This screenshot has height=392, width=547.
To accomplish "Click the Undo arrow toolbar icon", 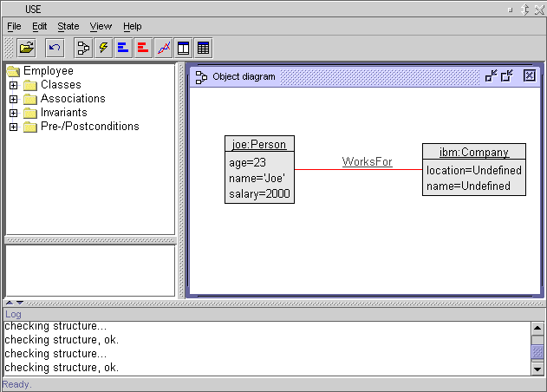I will [55, 48].
